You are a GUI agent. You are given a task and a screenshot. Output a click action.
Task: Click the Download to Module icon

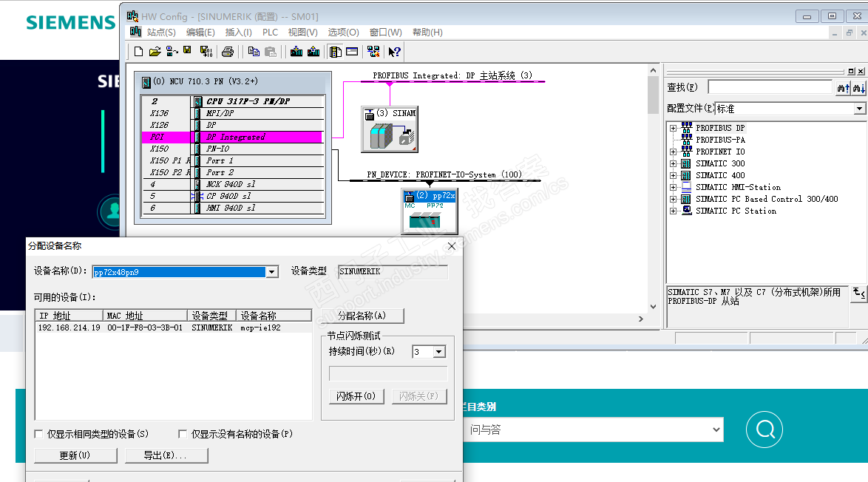(296, 52)
